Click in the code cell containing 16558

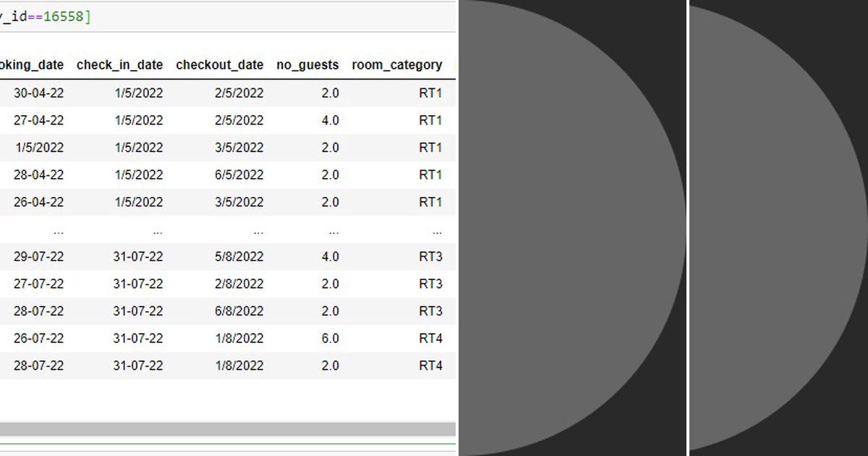[x=228, y=17]
